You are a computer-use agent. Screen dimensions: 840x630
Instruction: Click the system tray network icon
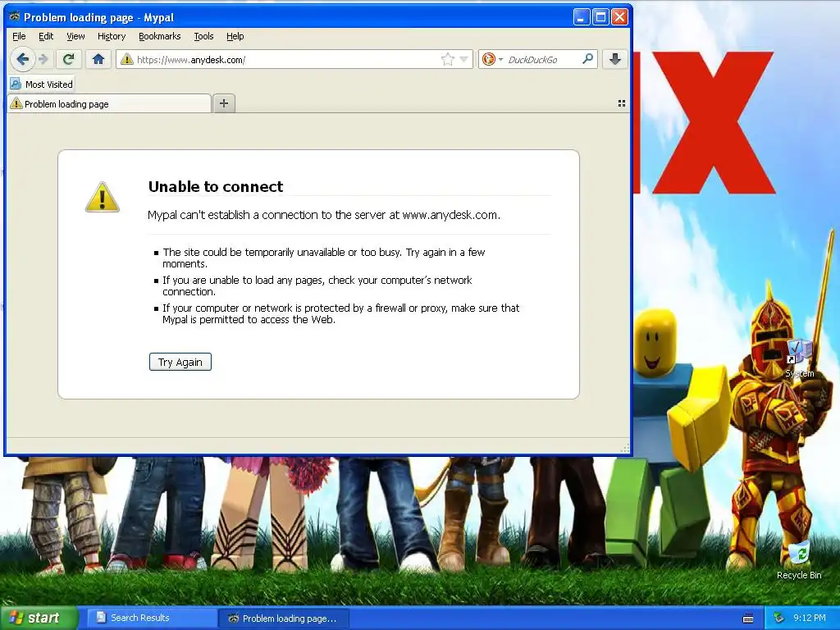tap(779, 619)
